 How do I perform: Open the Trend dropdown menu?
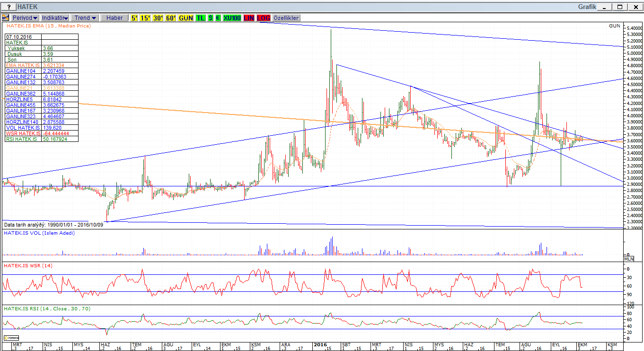click(86, 18)
